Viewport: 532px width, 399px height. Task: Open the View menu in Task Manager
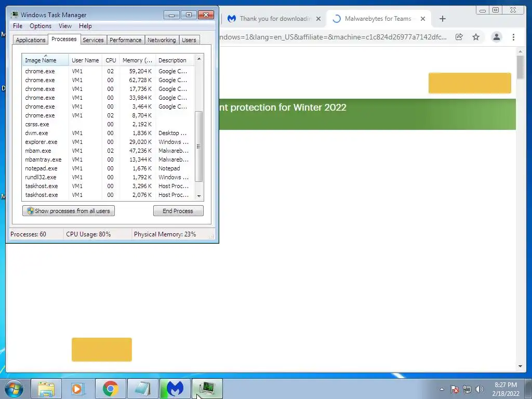point(65,26)
